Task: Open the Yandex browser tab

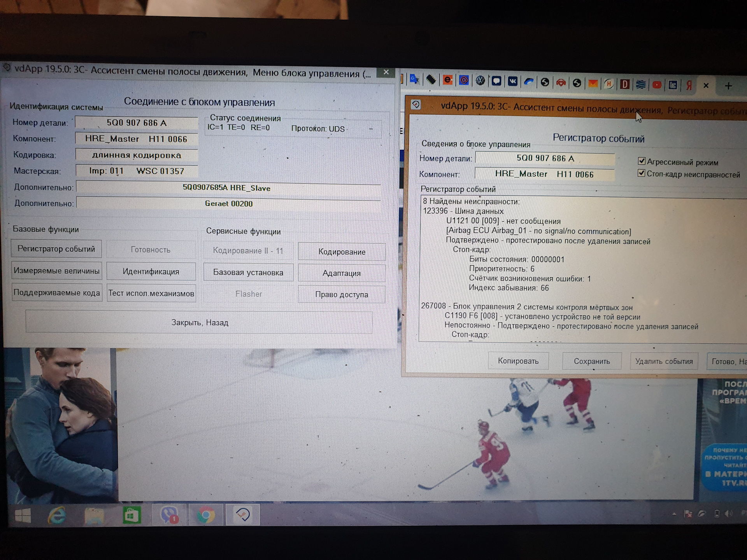Action: pyautogui.click(x=689, y=85)
